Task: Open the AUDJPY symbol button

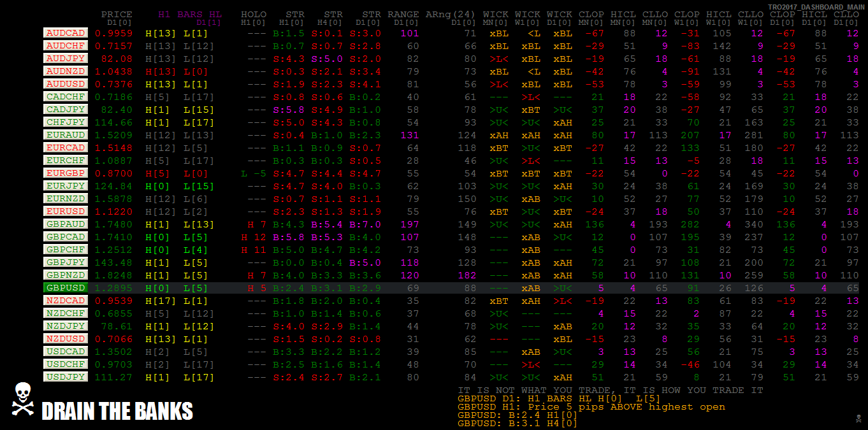Action: (66, 58)
